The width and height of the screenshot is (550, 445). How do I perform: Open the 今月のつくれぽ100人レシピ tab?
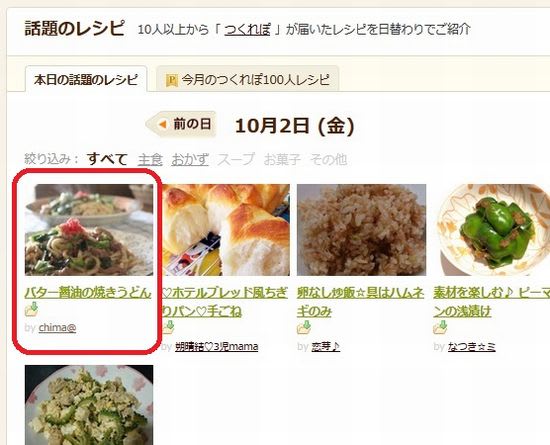[248, 79]
